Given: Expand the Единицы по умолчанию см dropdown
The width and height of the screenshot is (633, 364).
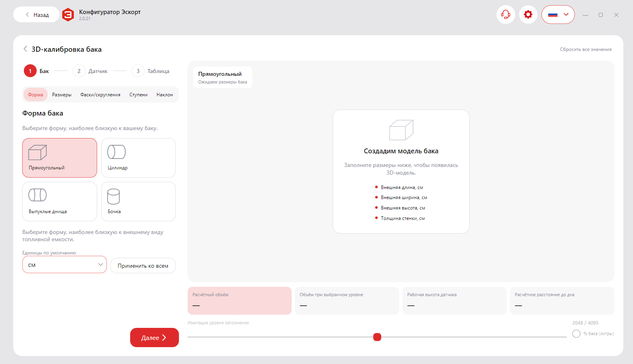Looking at the screenshot, I should tap(65, 265).
